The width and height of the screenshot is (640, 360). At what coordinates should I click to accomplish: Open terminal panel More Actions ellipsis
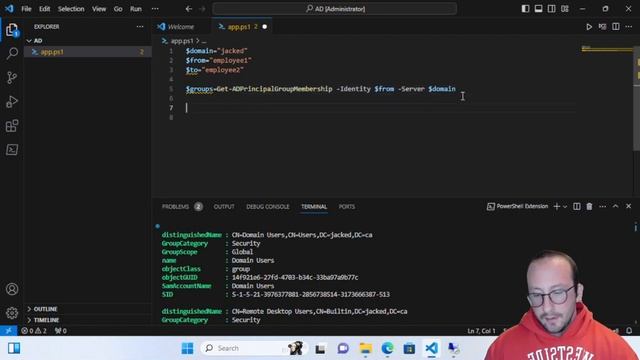pyautogui.click(x=602, y=207)
